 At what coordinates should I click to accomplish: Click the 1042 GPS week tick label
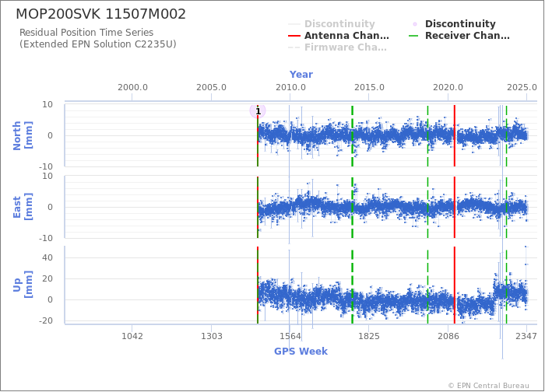[x=132, y=336]
